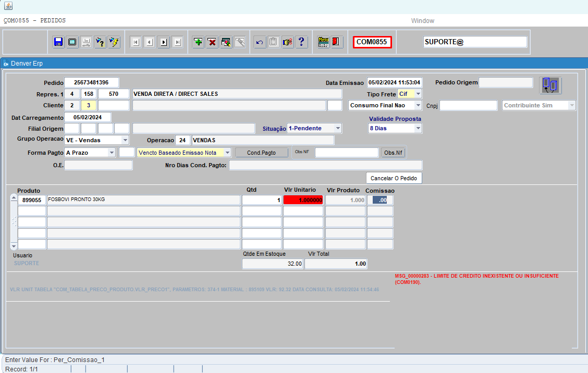Click the product code 899055 field

(x=32, y=200)
